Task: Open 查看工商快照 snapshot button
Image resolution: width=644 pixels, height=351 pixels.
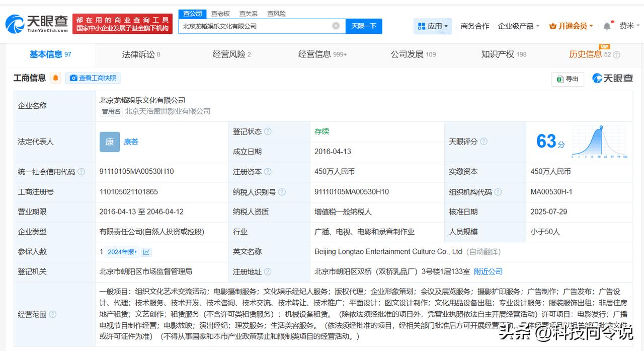Action: tap(93, 78)
